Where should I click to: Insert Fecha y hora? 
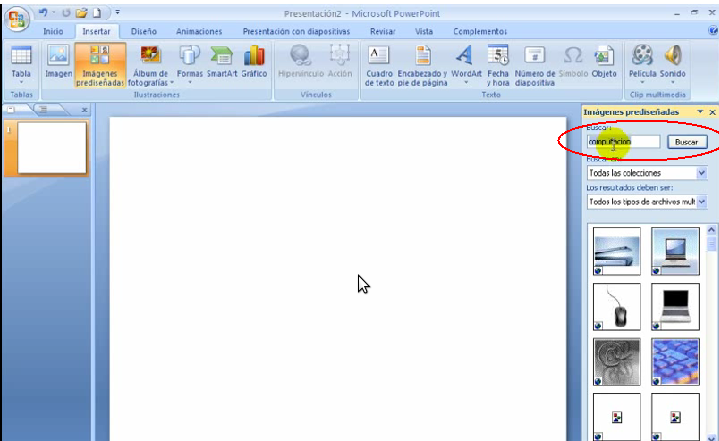pos(498,65)
